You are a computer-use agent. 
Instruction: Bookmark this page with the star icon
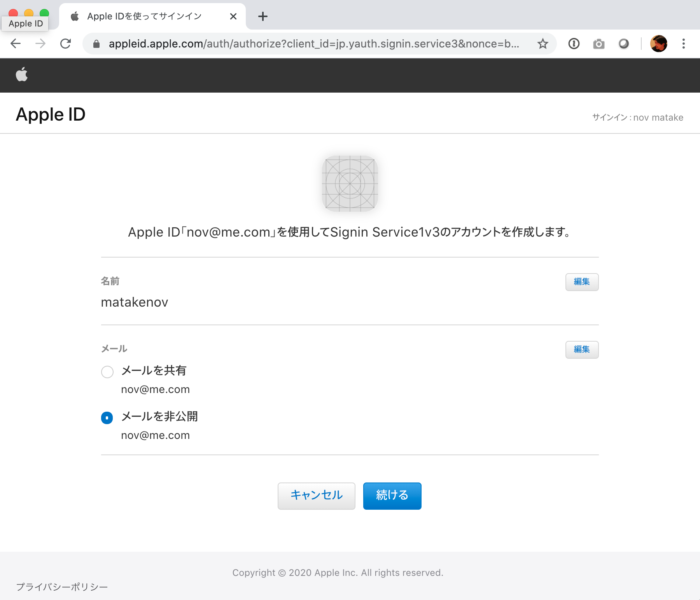point(542,44)
